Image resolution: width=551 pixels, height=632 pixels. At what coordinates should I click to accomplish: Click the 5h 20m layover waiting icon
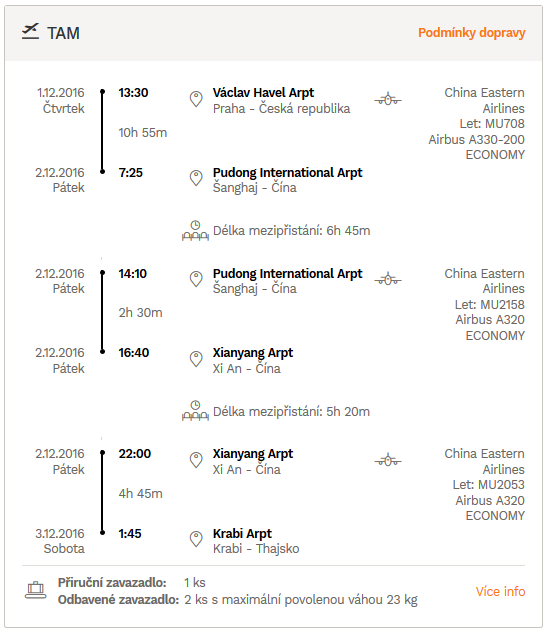coord(195,411)
